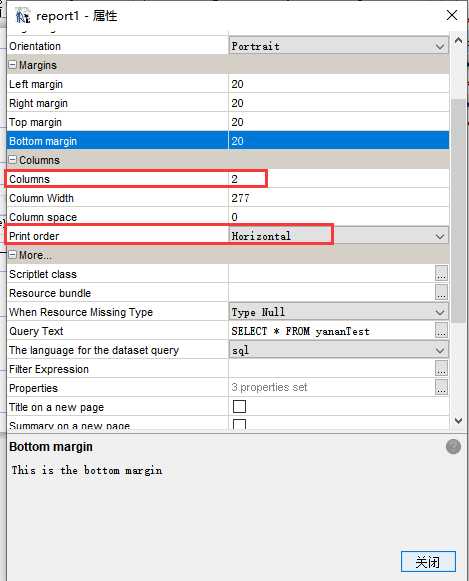Collapse the More... section
The height and width of the screenshot is (581, 469).
click(13, 255)
